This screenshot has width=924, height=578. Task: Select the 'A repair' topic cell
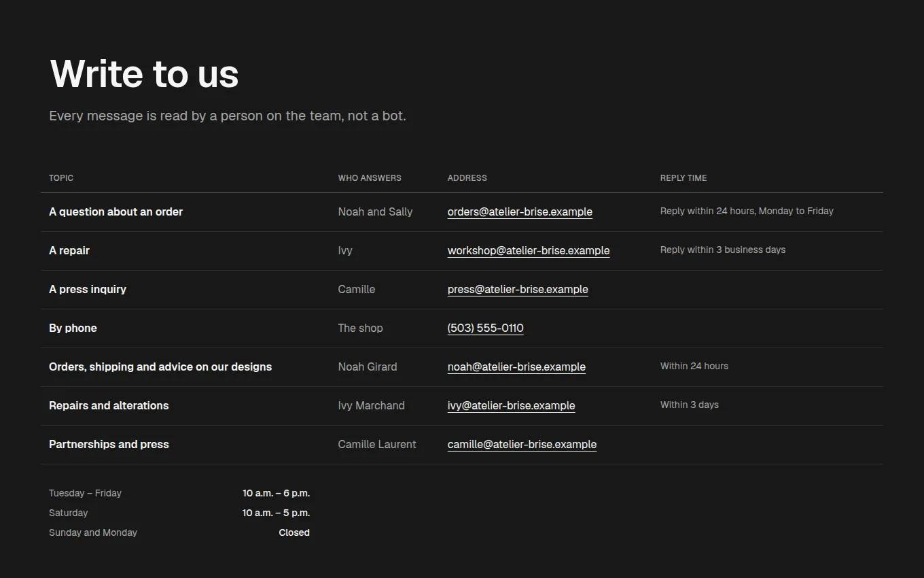[69, 251]
